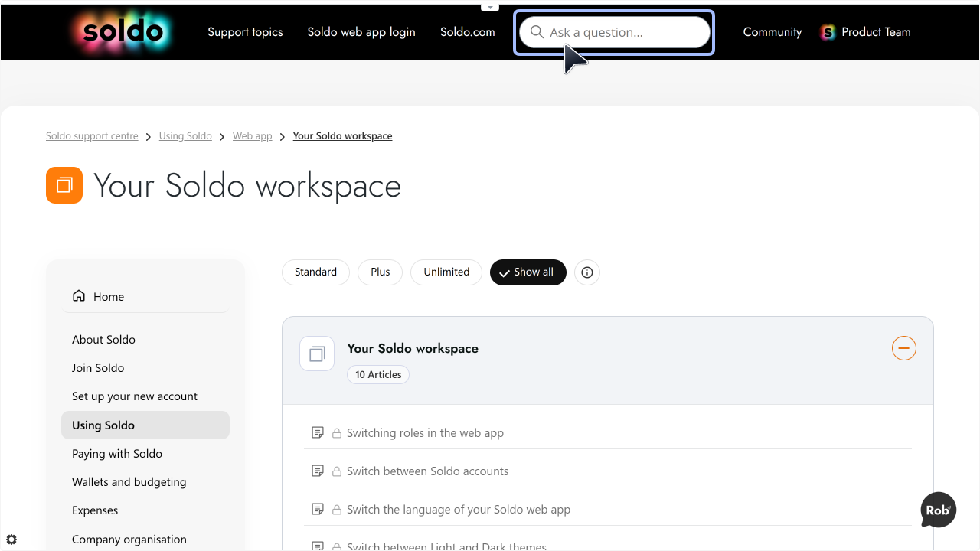The width and height of the screenshot is (980, 551).
Task: Click the Soldo logo in header
Action: [x=123, y=32]
